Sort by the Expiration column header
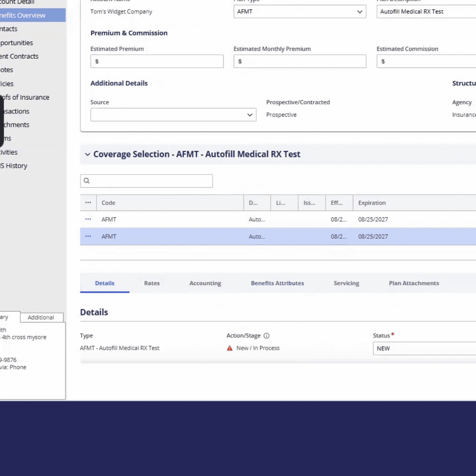476x476 pixels. point(372,203)
